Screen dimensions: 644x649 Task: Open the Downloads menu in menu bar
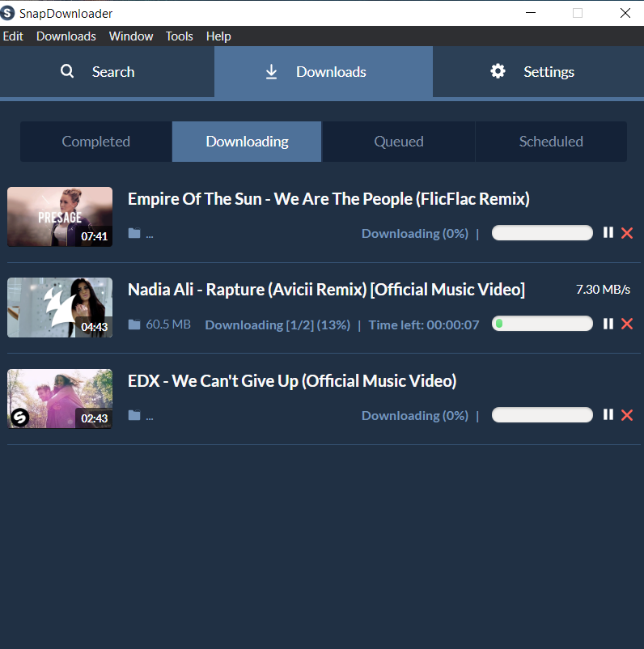[x=66, y=36]
